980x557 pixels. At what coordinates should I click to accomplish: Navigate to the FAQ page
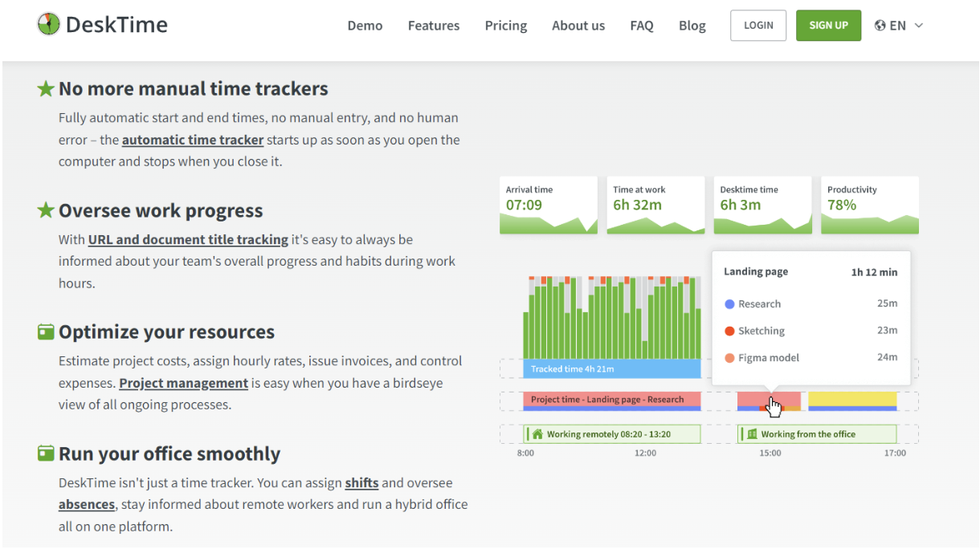[x=642, y=26]
